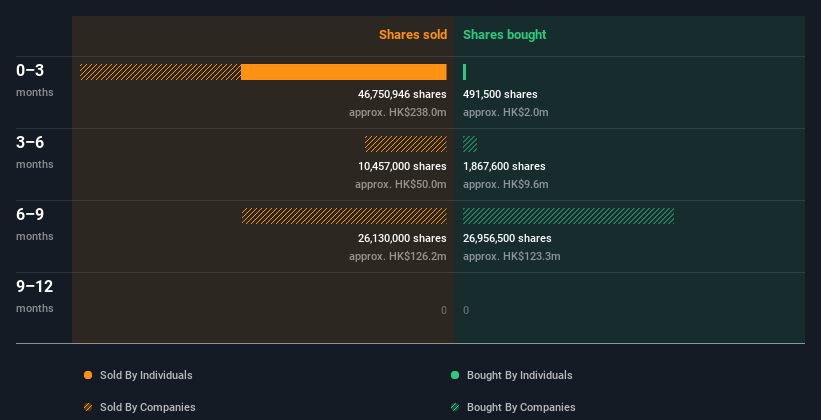Select the Bought By Companies legend label
The height and width of the screenshot is (420, 821).
(521, 407)
